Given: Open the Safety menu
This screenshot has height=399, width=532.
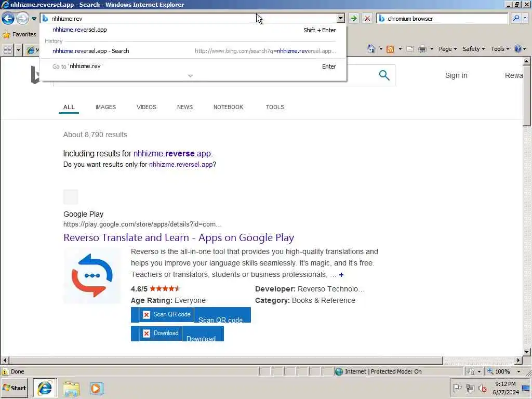Looking at the screenshot, I should pyautogui.click(x=474, y=49).
